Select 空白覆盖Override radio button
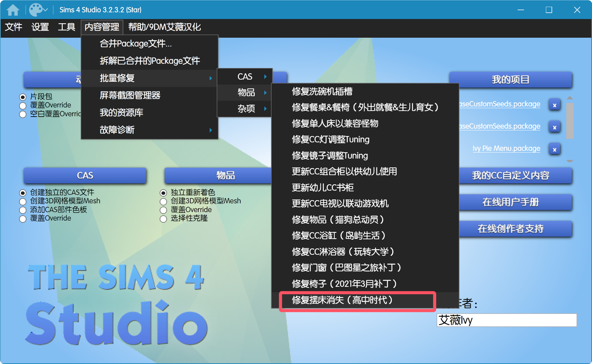 click(x=23, y=115)
